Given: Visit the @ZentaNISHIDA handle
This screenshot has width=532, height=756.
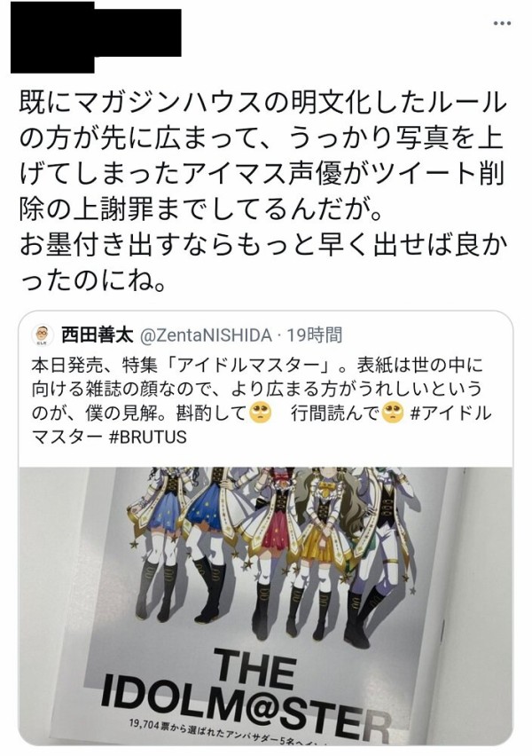Looking at the screenshot, I should pos(207,335).
